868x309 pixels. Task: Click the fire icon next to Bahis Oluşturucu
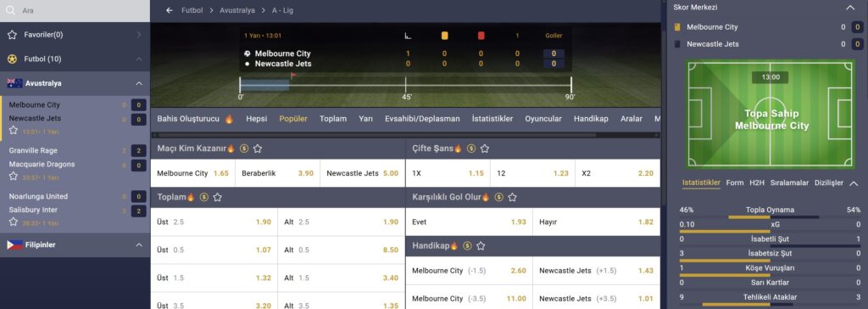click(x=229, y=119)
